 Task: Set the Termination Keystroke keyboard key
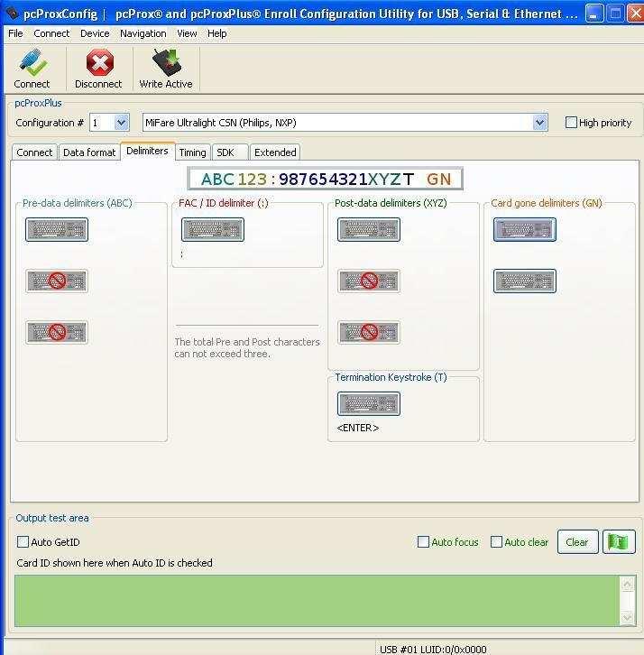pyautogui.click(x=369, y=404)
